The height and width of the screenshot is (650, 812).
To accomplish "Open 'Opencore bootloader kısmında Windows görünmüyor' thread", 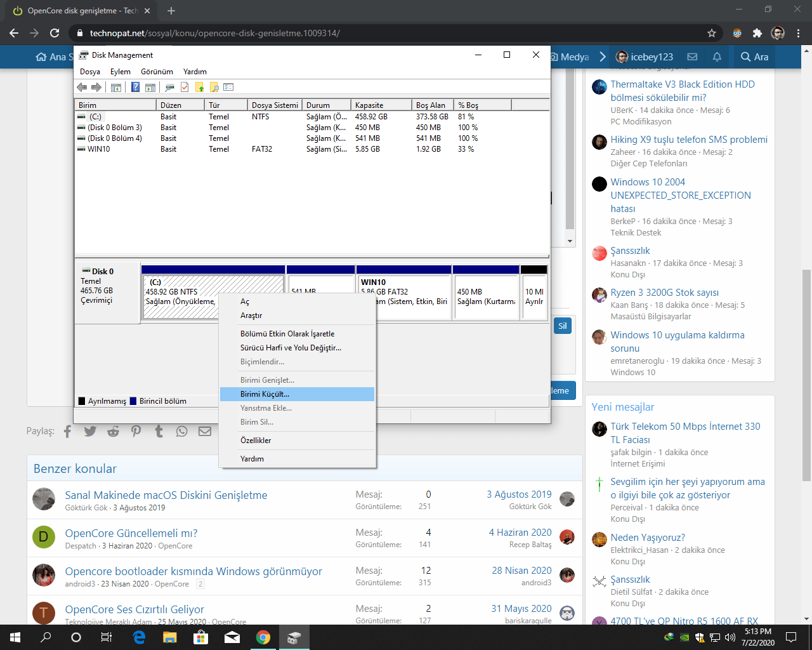I will [x=193, y=571].
